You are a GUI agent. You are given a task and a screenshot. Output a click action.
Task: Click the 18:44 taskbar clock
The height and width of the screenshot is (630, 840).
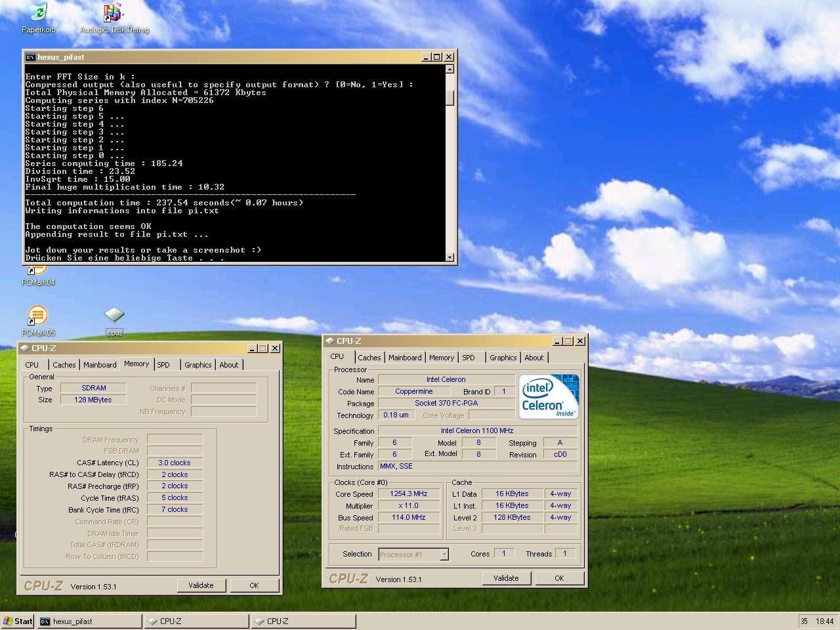tap(825, 621)
